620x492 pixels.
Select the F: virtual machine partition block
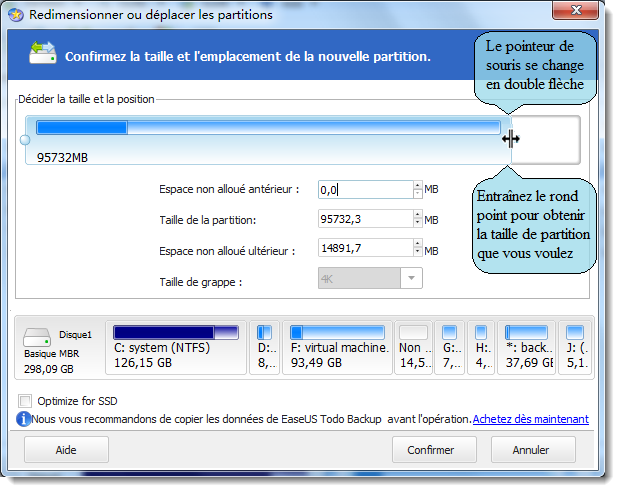pyautogui.click(x=337, y=347)
